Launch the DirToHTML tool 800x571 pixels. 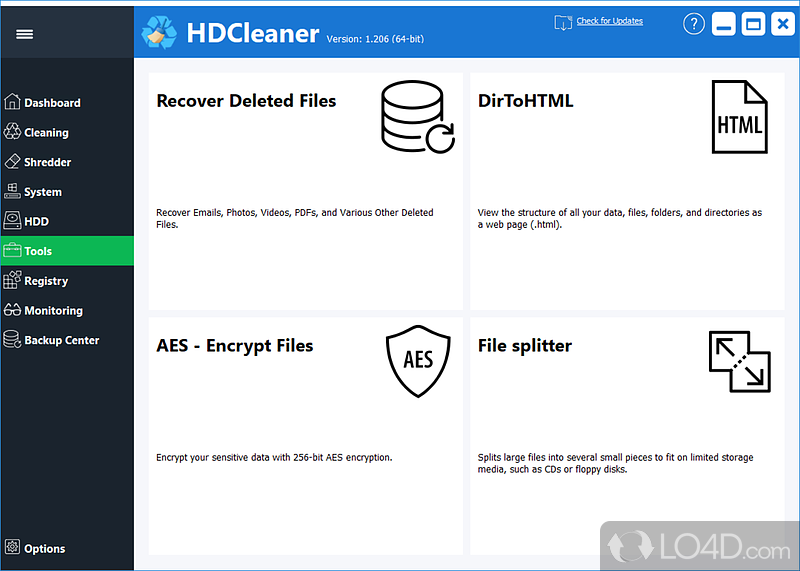[x=627, y=191]
